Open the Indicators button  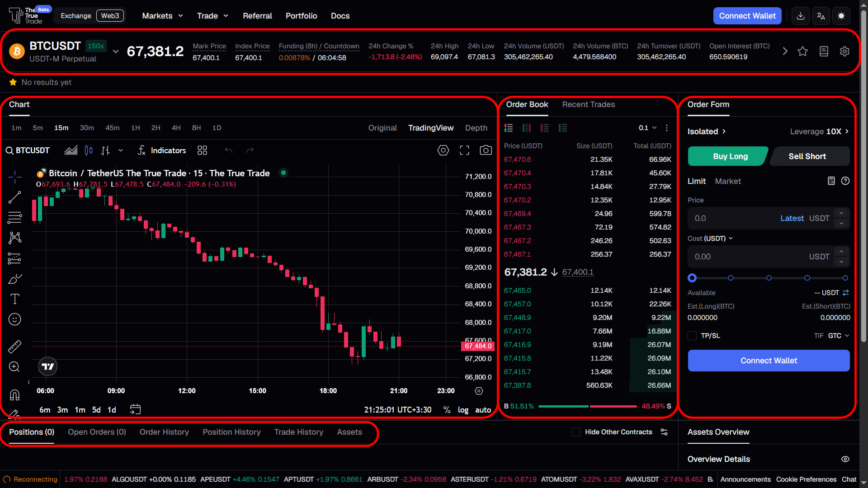[x=162, y=150]
